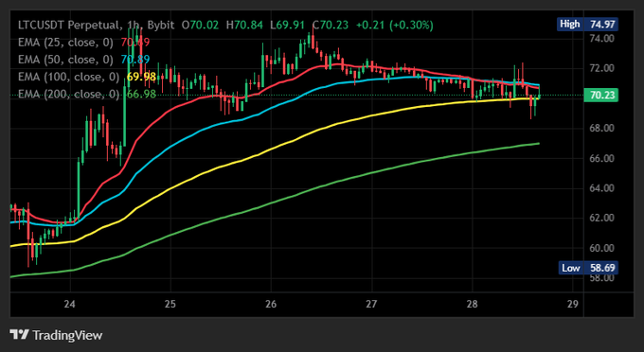This screenshot has height=352, width=644.
Task: Click the EMA (25, close, 0) legend
Action: 65,43
